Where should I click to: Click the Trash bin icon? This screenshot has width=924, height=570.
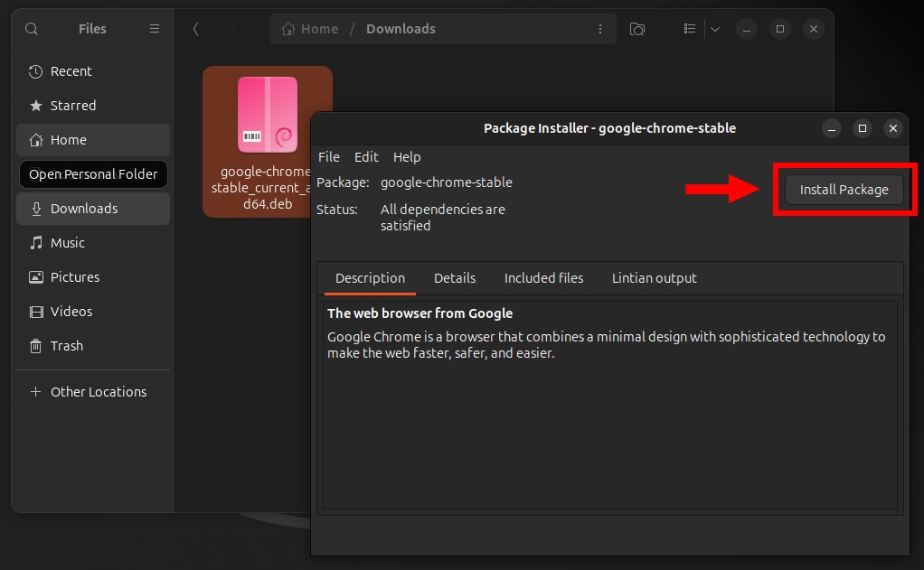pyautogui.click(x=36, y=346)
